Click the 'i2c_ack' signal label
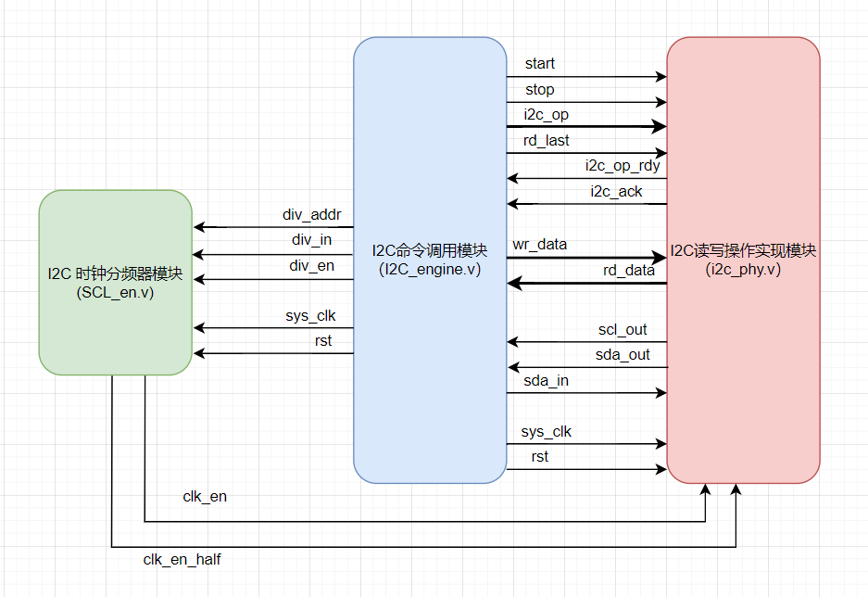Image resolution: width=868 pixels, height=597 pixels. coord(616,192)
